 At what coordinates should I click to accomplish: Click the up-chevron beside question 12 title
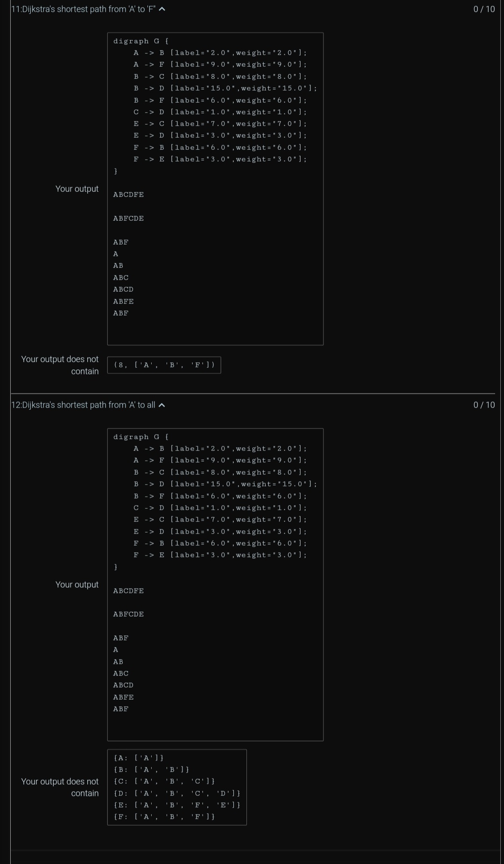162,405
